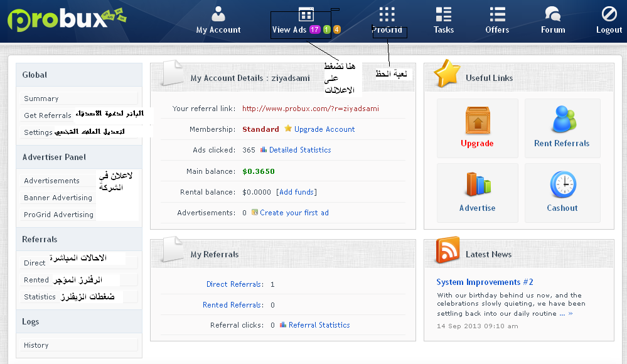This screenshot has height=364, width=627.
Task: Open the Tasks icon in header
Action: (444, 14)
